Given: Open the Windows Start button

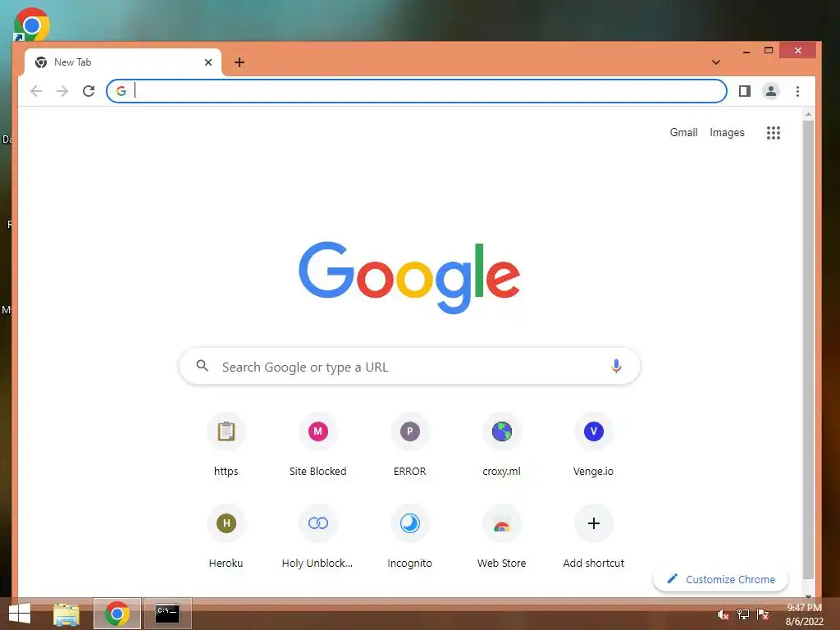Looking at the screenshot, I should tap(20, 614).
